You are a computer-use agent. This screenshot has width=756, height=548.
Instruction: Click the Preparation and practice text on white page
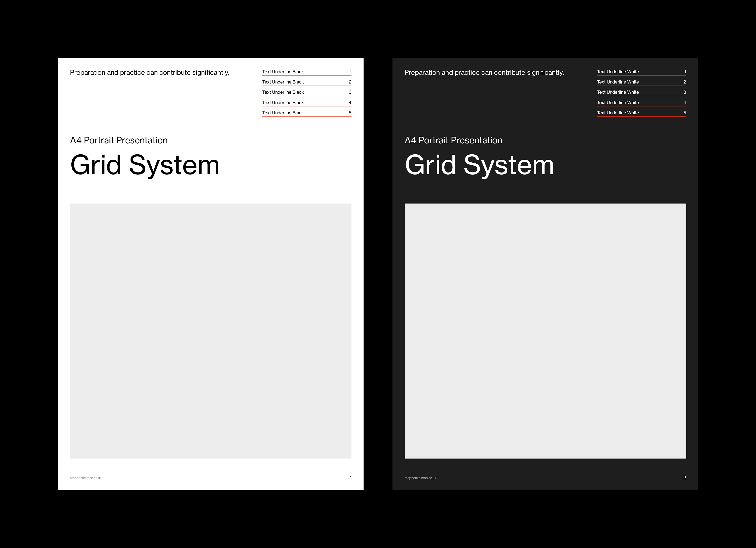[x=149, y=73]
